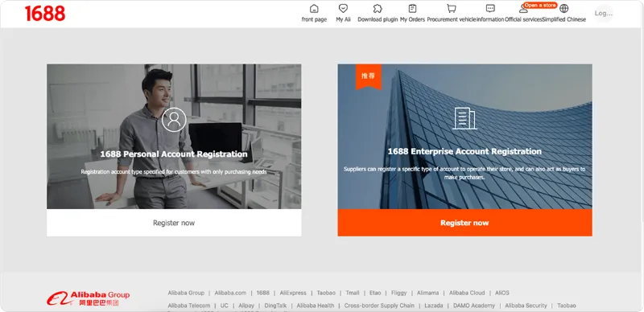This screenshot has width=644, height=312.
Task: Click the My Ali icon
Action: coord(344,8)
